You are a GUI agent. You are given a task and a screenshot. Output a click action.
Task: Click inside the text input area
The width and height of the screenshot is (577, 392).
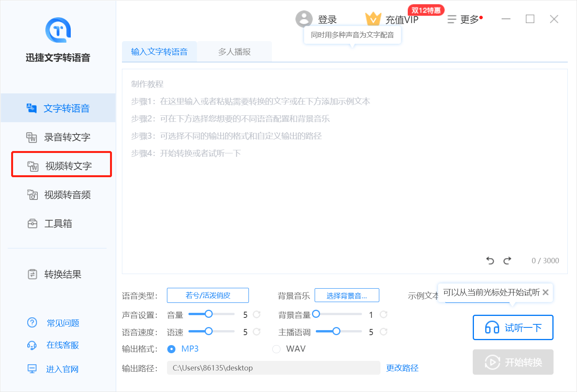coord(345,171)
